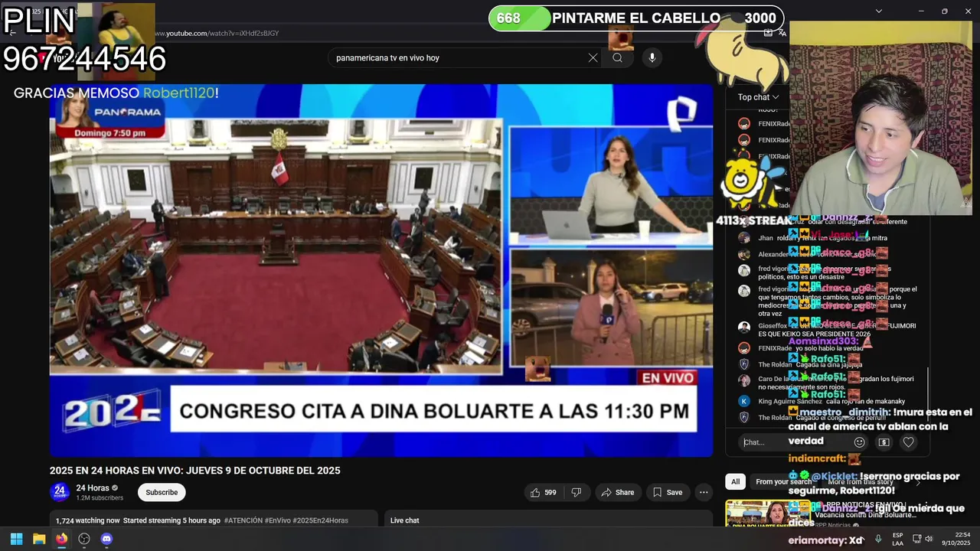
Task: Open the three-dot more actions menu
Action: point(704,492)
